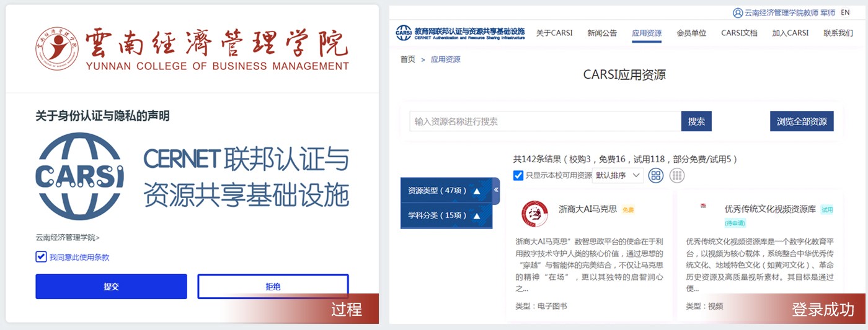868x330 pixels.
Task: Expand the 资源类型（47项） filter
Action: click(x=446, y=191)
